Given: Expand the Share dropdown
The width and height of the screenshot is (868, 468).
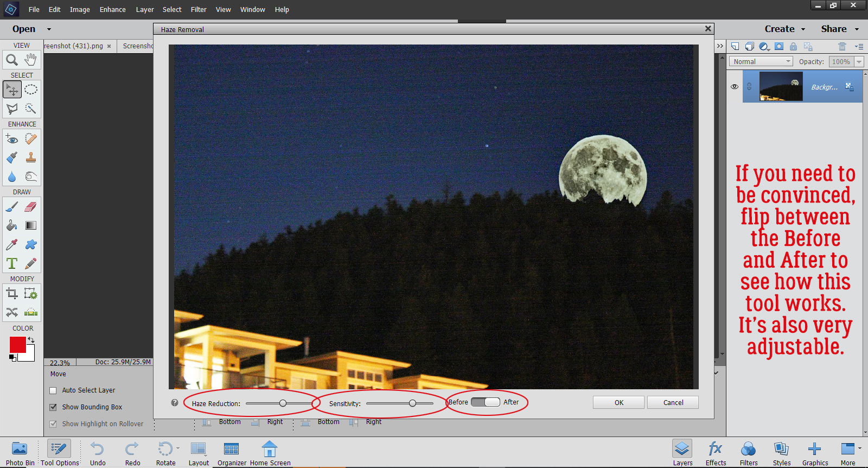Looking at the screenshot, I should click(857, 29).
